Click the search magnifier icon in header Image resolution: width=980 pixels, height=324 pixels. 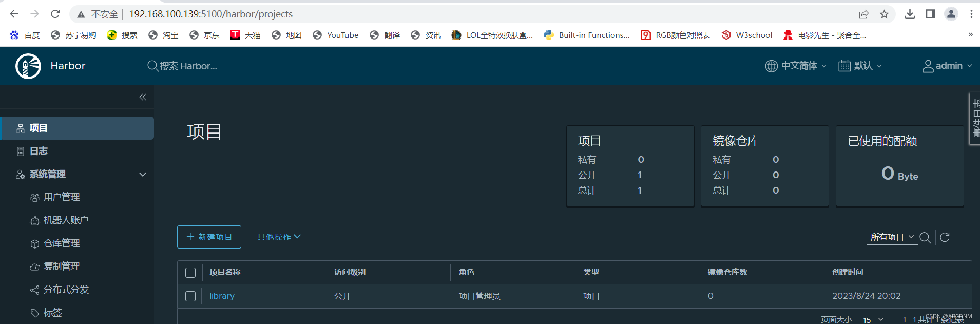[152, 66]
